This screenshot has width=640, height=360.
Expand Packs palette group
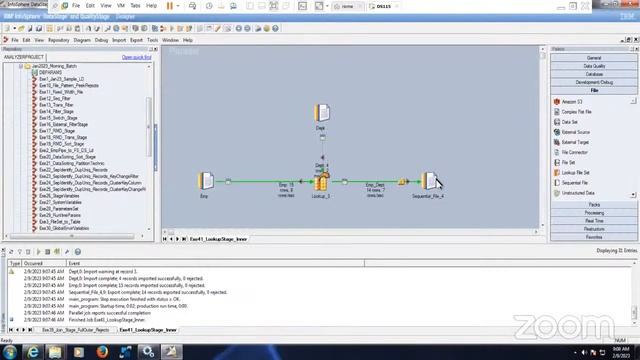pyautogui.click(x=594, y=204)
